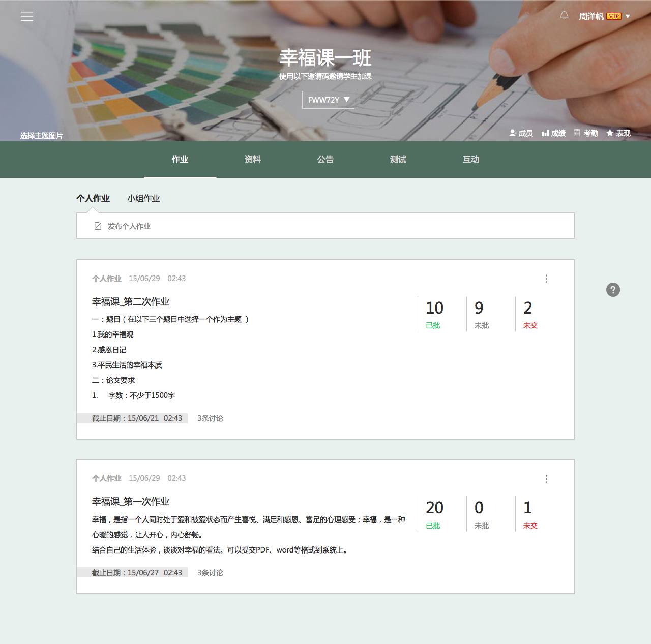Click the line 1.我的幸福观
The height and width of the screenshot is (644, 651).
(112, 334)
